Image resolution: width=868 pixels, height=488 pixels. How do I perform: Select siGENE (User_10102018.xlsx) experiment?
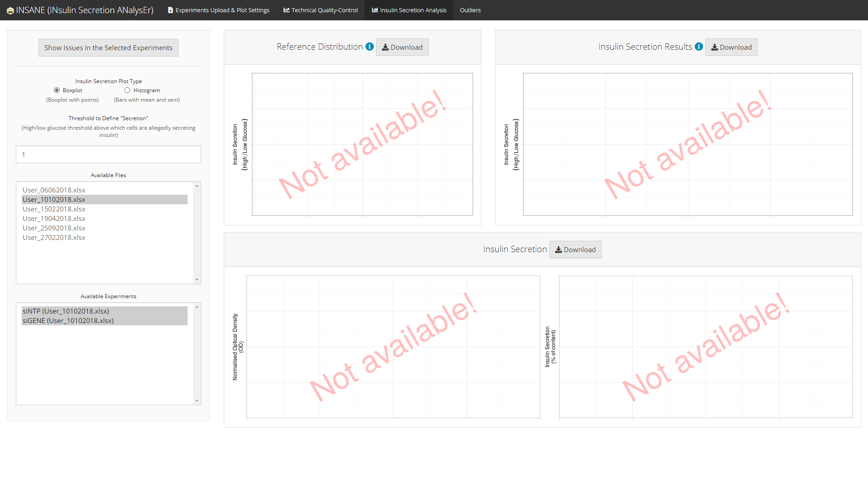click(x=68, y=321)
